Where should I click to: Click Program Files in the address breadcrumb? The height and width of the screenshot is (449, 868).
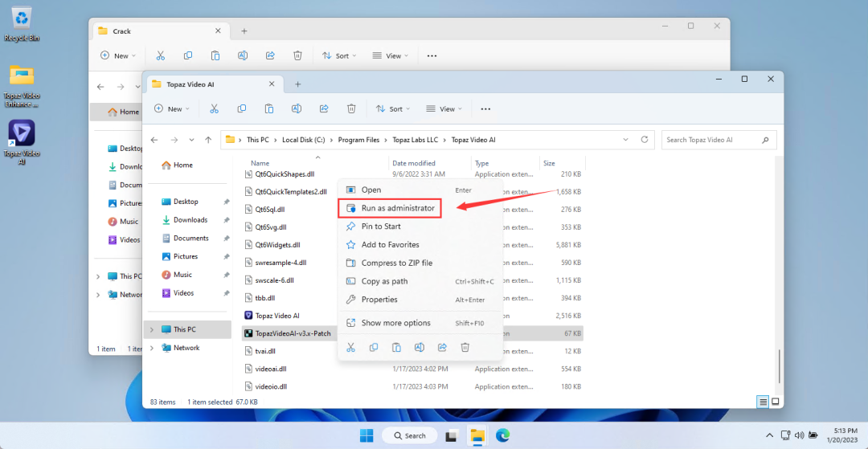tap(358, 140)
